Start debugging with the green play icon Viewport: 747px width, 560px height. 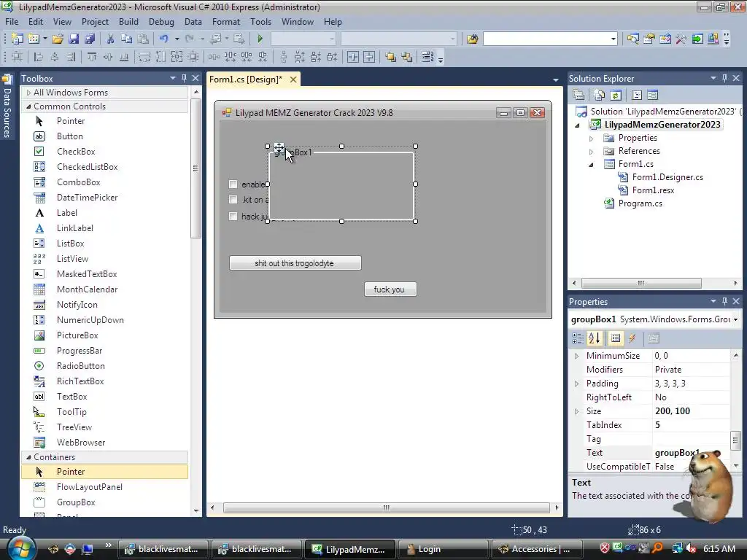click(260, 39)
